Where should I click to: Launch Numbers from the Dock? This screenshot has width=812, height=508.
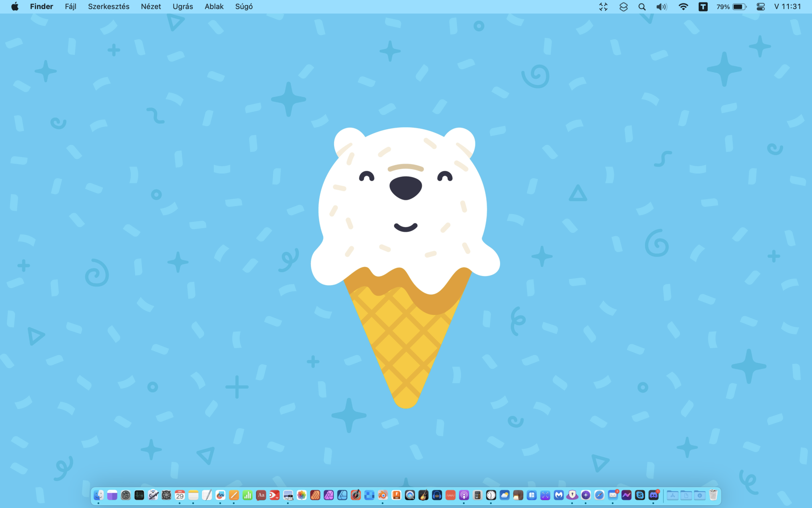247,495
